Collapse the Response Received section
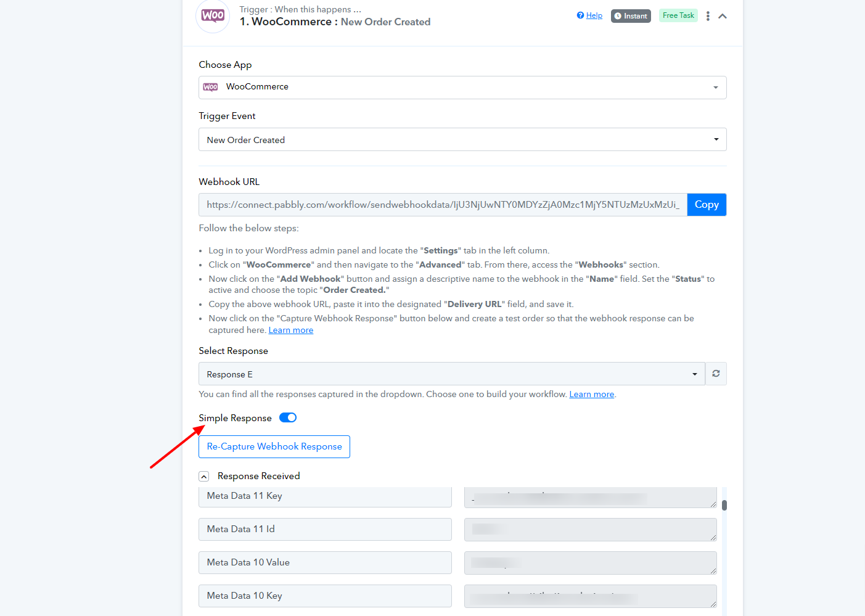865x616 pixels. [204, 477]
